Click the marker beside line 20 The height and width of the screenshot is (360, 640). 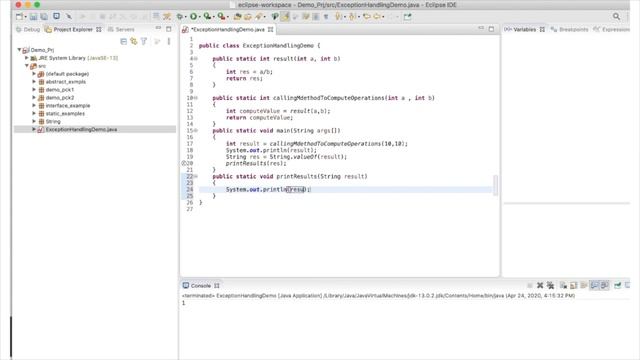point(183,163)
